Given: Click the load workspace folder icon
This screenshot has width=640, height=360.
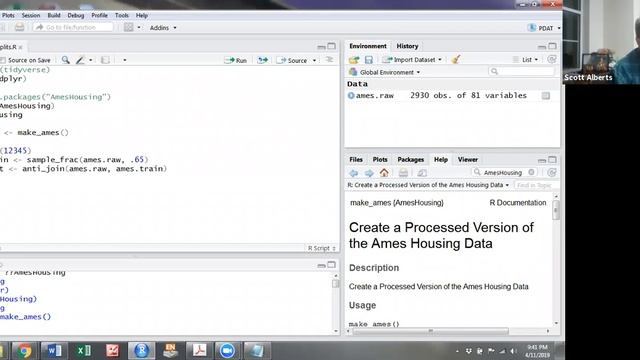Looking at the screenshot, I should [x=354, y=60].
